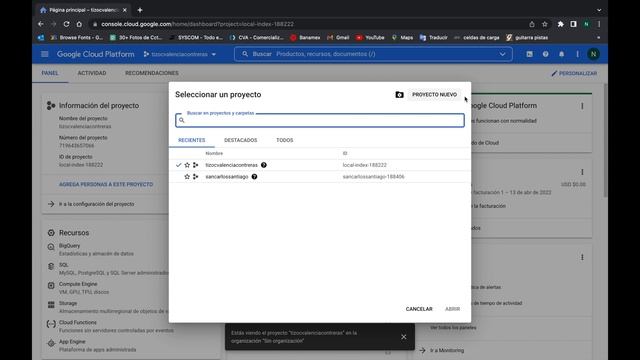Open the Maps bookmark
The image size is (640, 360).
pyautogui.click(x=402, y=38)
